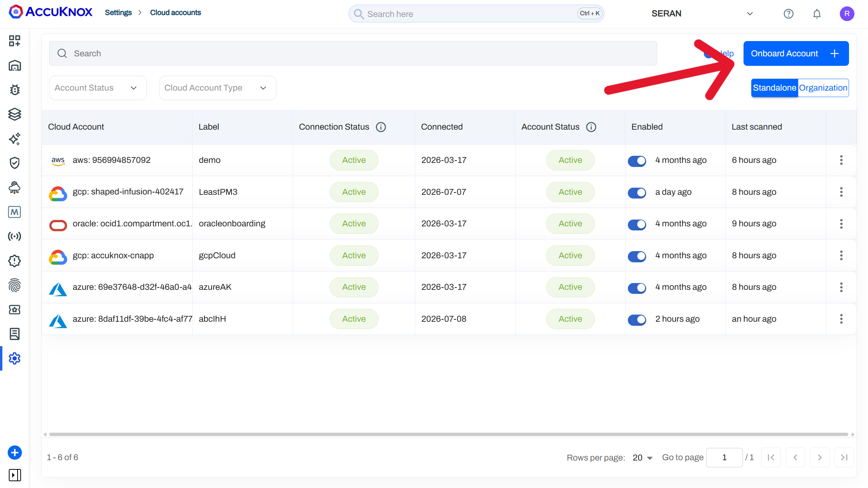Open Cloud Account Type dropdown
Screen dimensions: 868x488
(x=217, y=88)
